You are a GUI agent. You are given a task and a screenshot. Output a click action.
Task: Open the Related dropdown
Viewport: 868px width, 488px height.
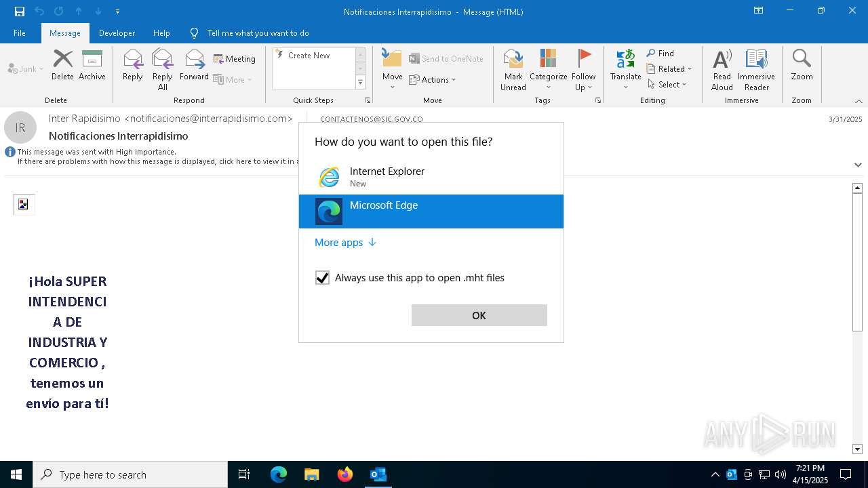tap(669, 69)
